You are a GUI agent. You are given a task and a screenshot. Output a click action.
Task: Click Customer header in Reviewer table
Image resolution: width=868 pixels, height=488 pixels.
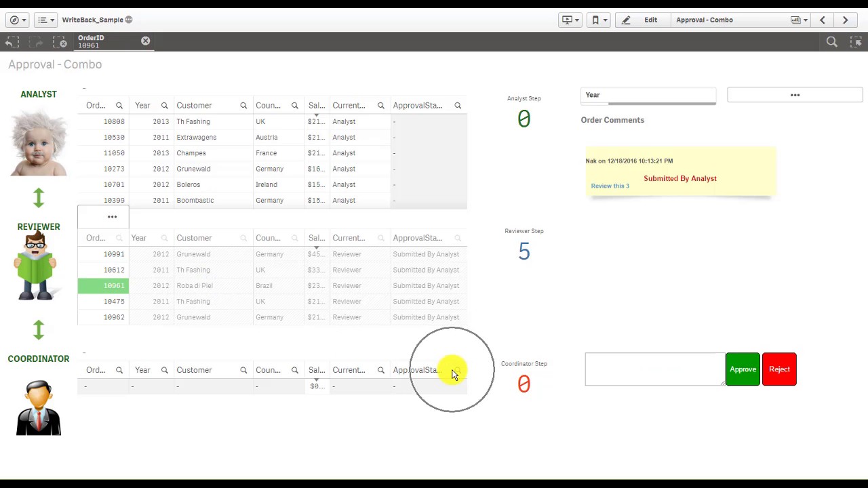click(x=194, y=238)
